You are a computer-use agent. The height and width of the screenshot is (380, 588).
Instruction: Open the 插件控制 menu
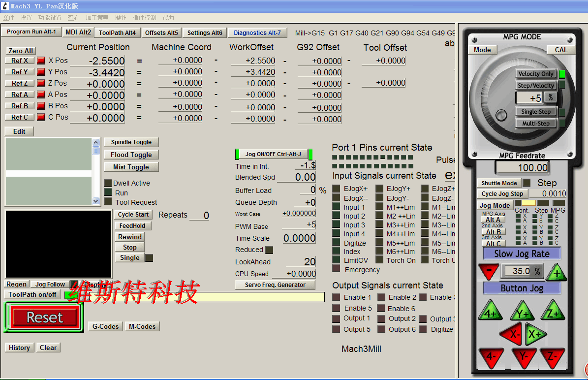click(x=144, y=18)
